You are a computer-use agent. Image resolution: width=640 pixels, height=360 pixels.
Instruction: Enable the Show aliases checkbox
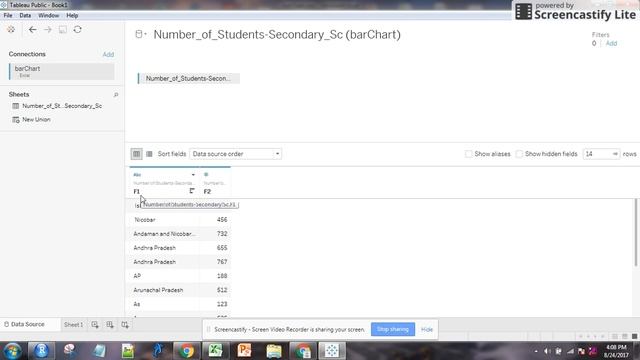[x=469, y=154]
